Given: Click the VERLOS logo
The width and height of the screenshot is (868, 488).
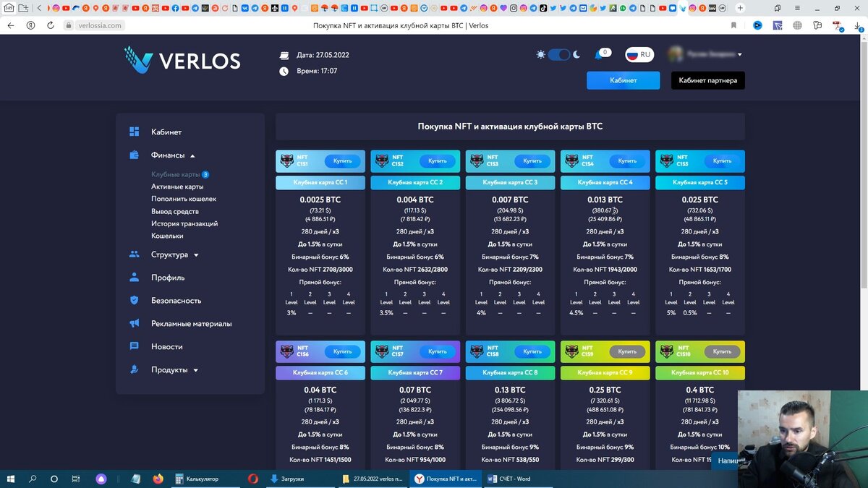Looking at the screenshot, I should point(182,60).
